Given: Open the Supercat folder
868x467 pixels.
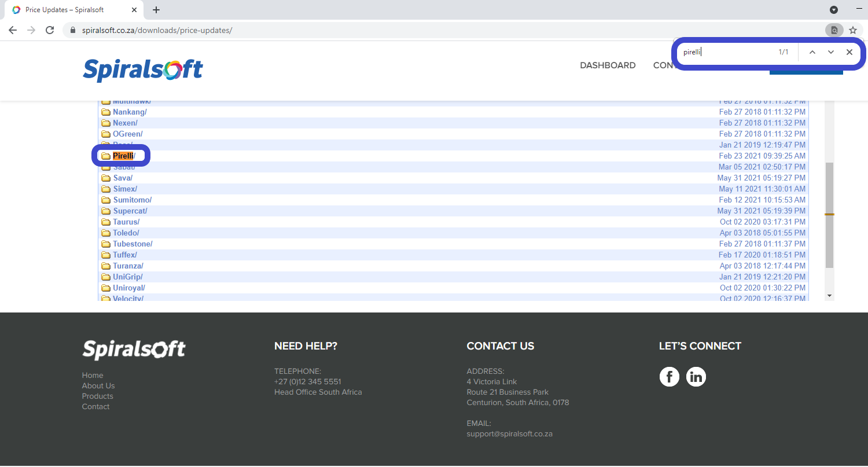Looking at the screenshot, I should click(130, 211).
